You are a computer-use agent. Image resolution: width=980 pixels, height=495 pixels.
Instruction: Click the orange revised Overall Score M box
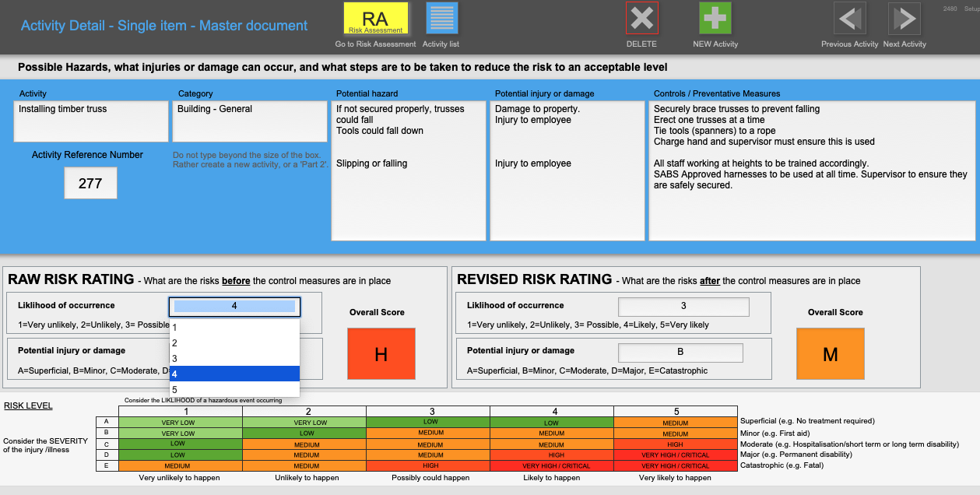click(830, 354)
